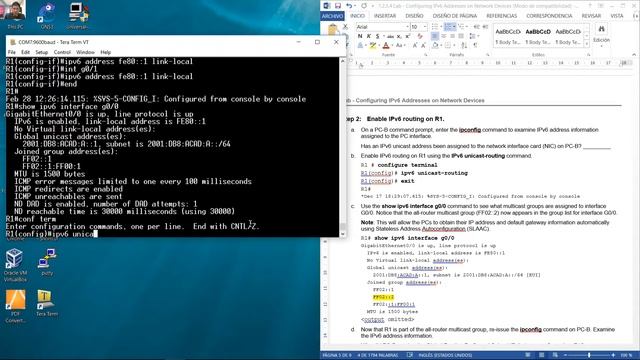Toggle Center paragraph alignment
Viewport: 640px width, 360px height.
tap(444, 36)
